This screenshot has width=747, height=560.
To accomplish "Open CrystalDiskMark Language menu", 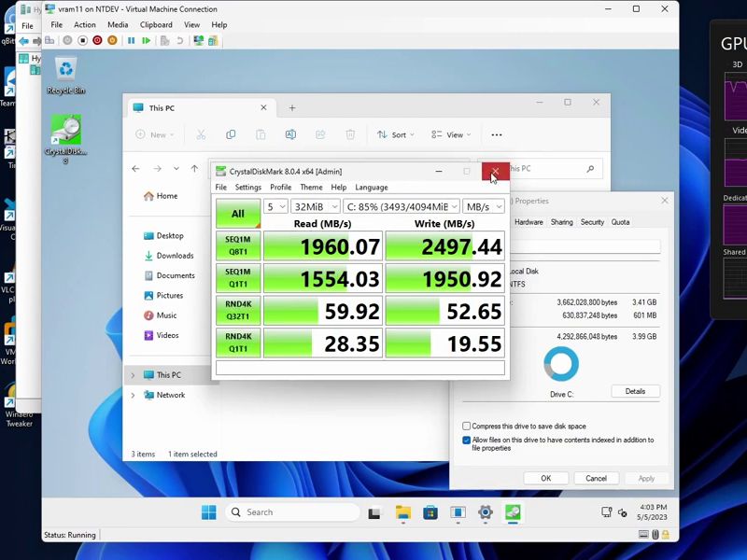I will 371,188.
